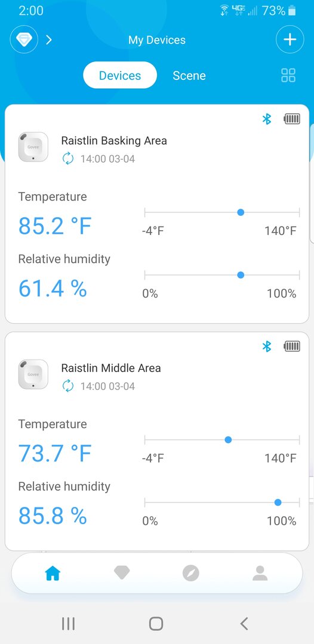Tap battery icon on Middle Area card
This screenshot has width=314, height=644.
pyautogui.click(x=292, y=346)
